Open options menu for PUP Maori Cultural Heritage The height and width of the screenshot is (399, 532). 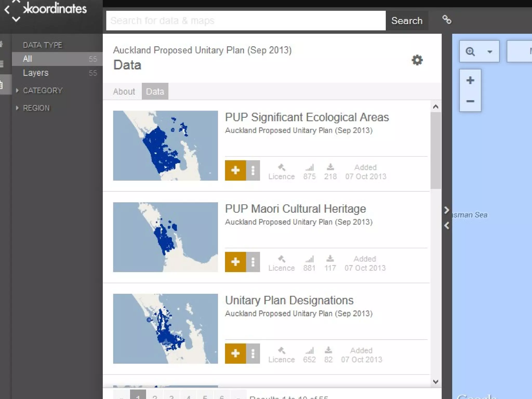(253, 262)
